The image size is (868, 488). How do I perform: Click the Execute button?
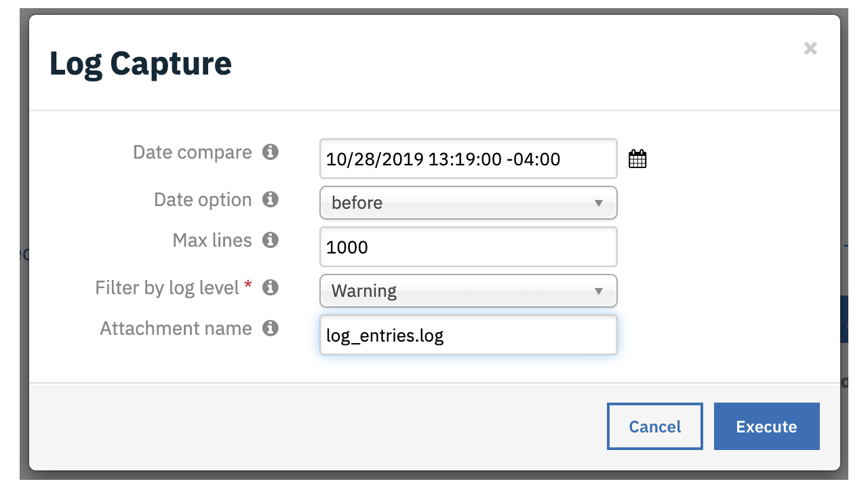766,426
